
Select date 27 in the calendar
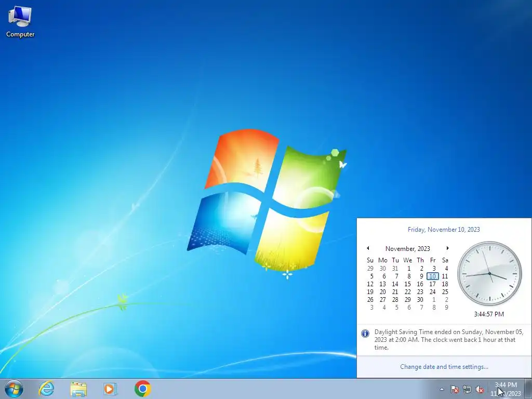coord(383,300)
